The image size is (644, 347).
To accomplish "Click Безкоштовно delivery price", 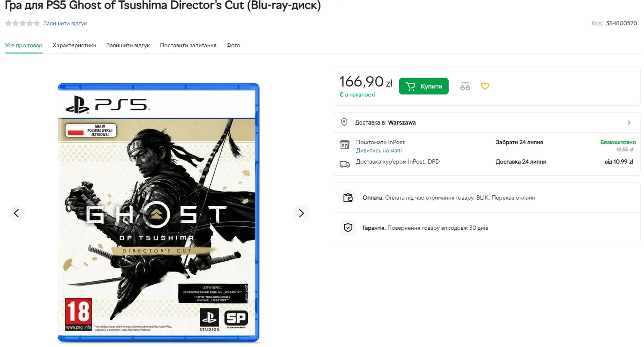I will [618, 142].
